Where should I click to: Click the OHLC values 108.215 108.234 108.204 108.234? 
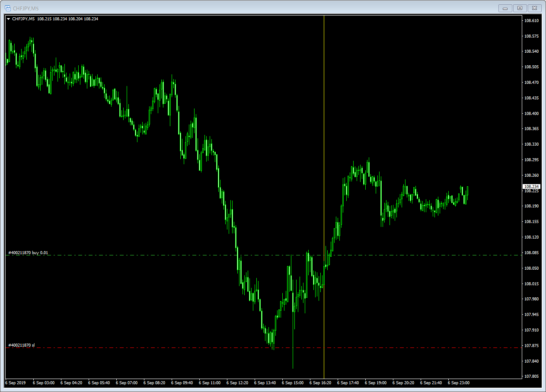click(x=67, y=19)
